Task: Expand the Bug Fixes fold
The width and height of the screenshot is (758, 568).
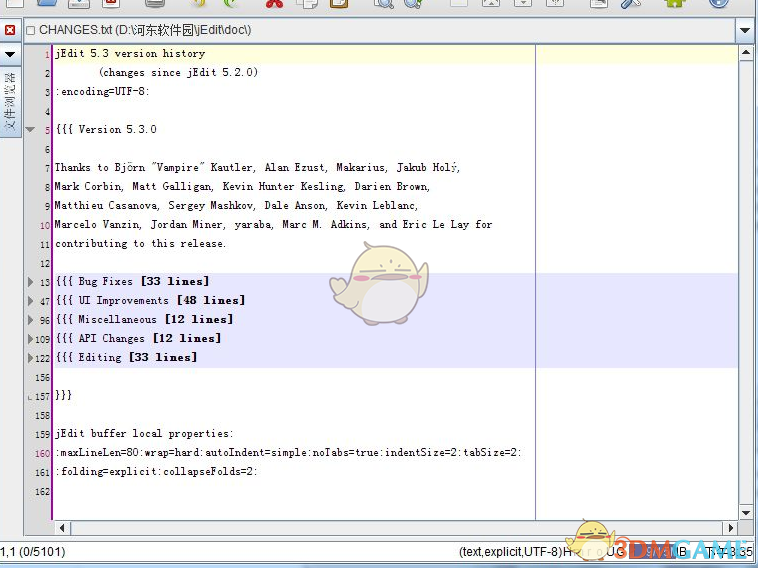Action: click(30, 282)
